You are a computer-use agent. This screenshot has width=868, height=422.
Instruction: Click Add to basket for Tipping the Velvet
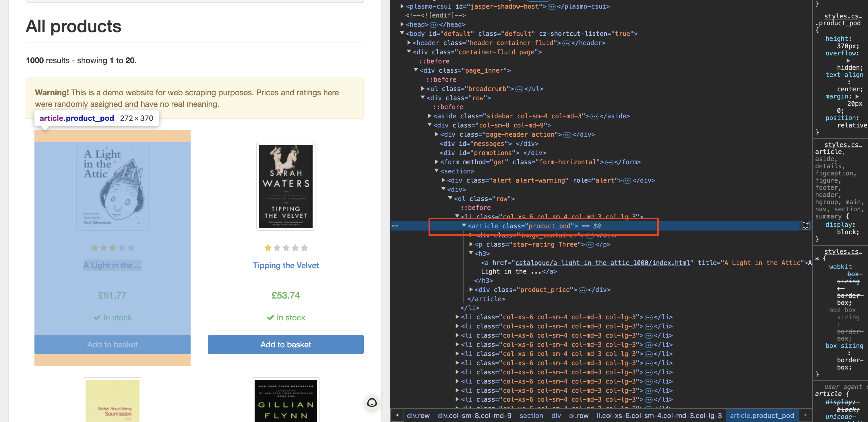(286, 344)
